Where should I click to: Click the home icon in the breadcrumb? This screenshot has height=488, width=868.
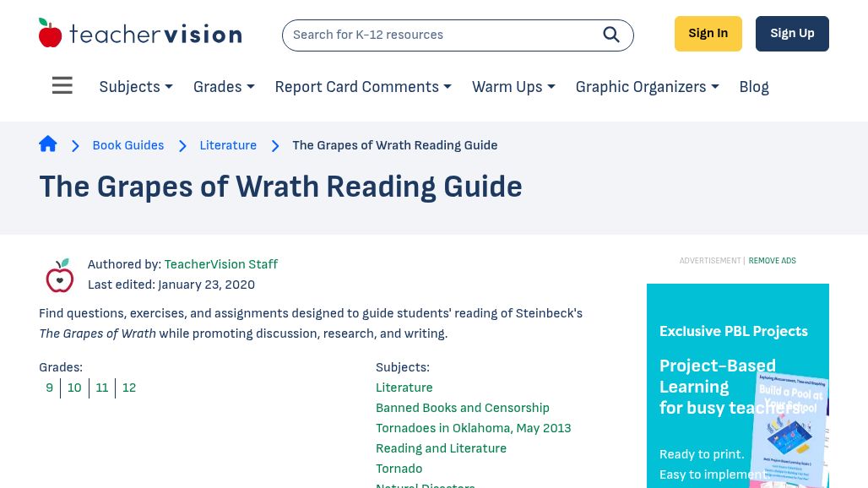(48, 144)
